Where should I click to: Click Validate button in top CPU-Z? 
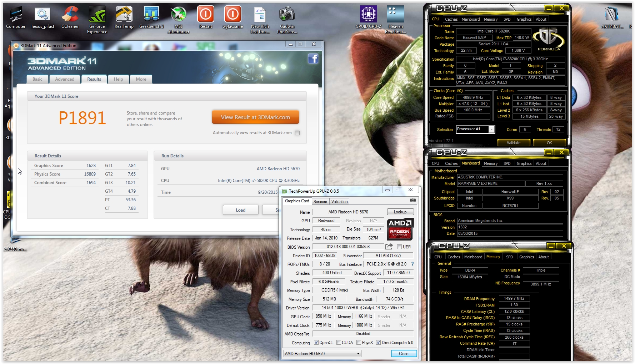514,143
